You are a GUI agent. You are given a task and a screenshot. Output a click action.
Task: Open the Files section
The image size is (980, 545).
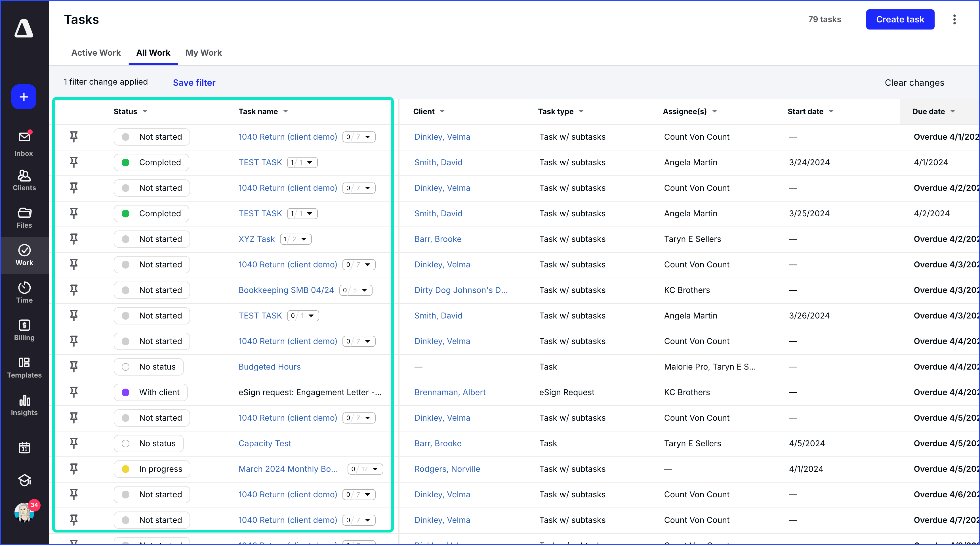[x=24, y=217]
